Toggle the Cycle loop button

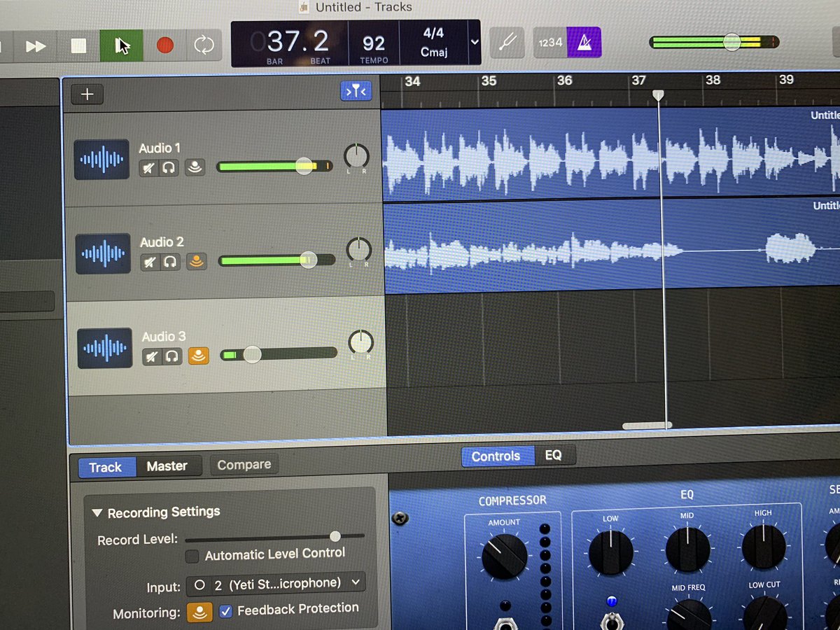pos(204,45)
